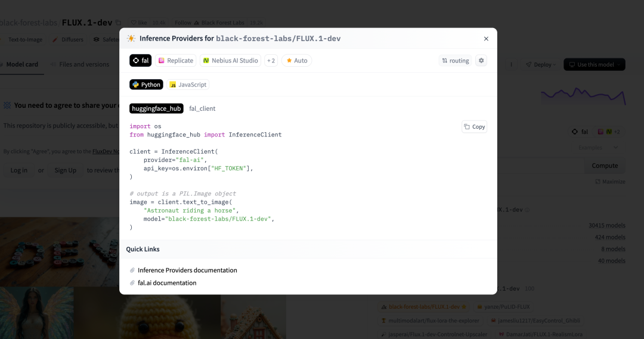Click the 40 models count

click(612, 260)
